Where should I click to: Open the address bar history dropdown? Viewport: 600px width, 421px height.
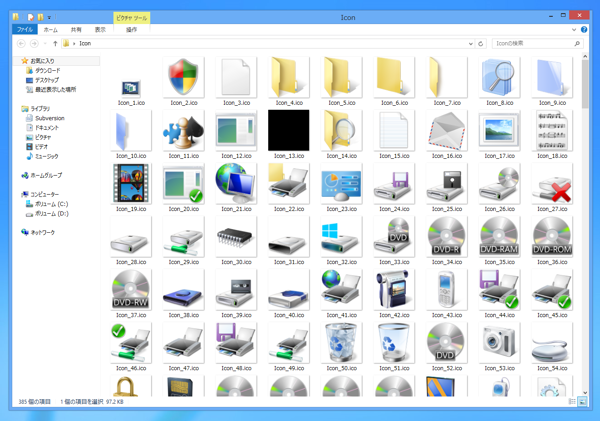(x=471, y=44)
